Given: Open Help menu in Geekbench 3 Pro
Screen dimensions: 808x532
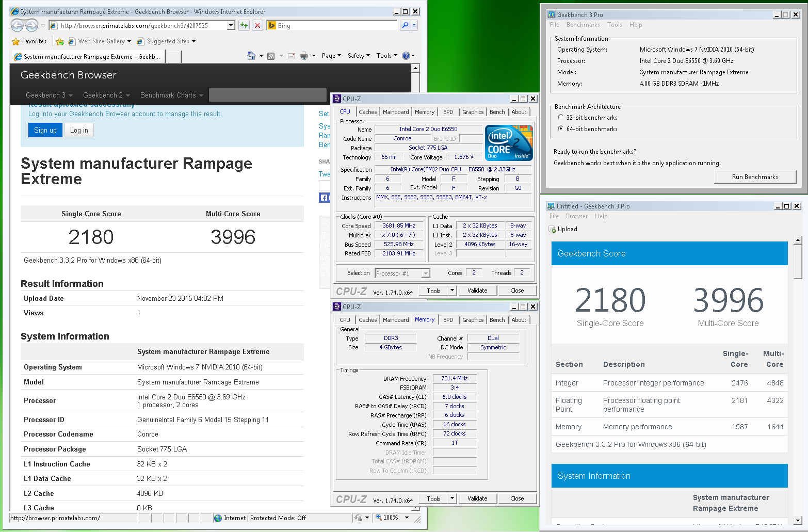Looking at the screenshot, I should tap(636, 25).
